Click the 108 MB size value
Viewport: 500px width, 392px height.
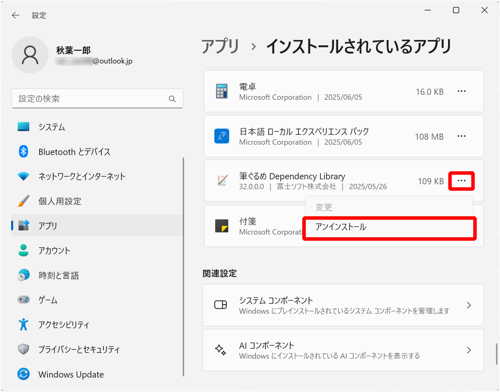point(429,137)
